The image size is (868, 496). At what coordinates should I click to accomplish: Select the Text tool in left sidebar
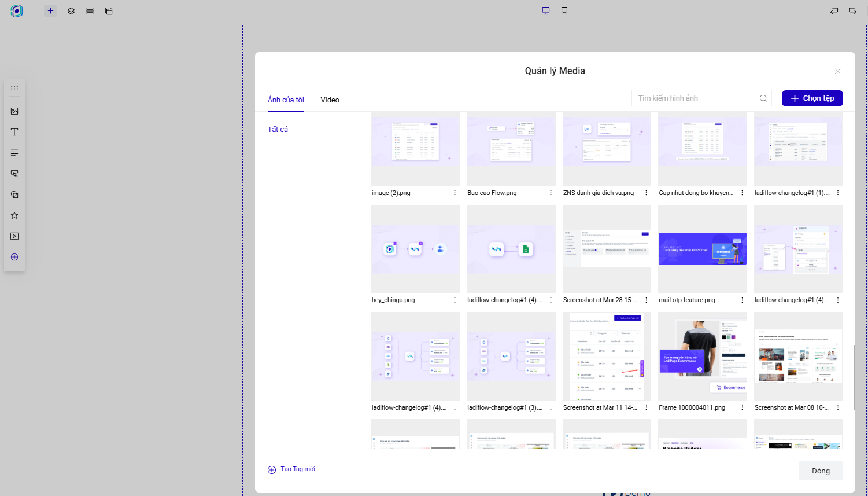[x=14, y=132]
